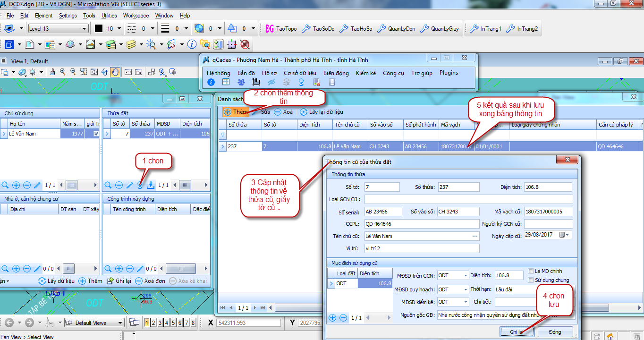The height and width of the screenshot is (340, 644).
Task: Click the 'Loại GCN Cũ' input field
Action: 468,199
